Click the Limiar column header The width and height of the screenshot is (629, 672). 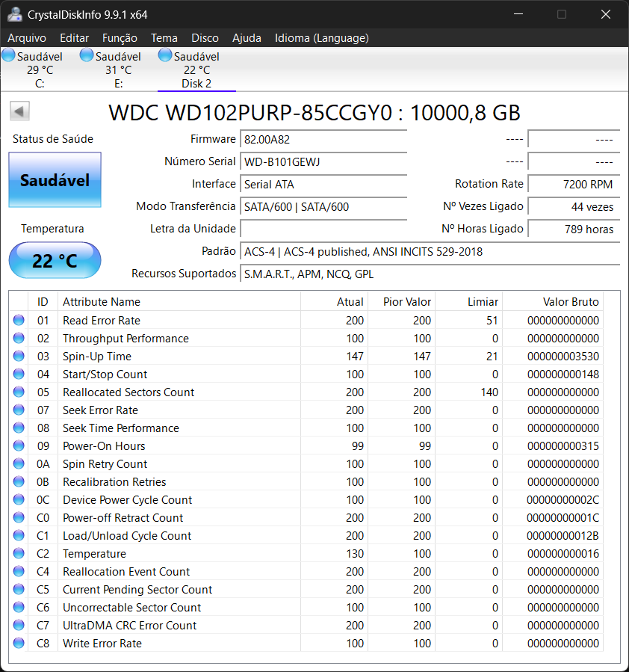point(469,301)
